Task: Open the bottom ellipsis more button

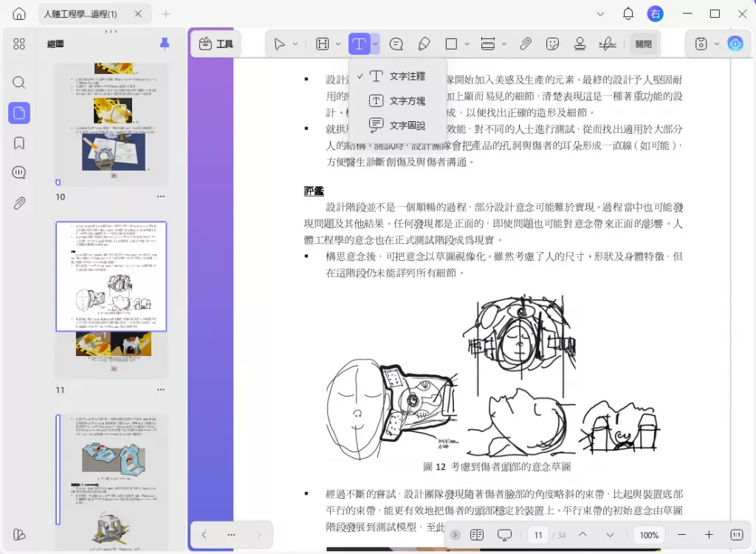Action: 231,535
